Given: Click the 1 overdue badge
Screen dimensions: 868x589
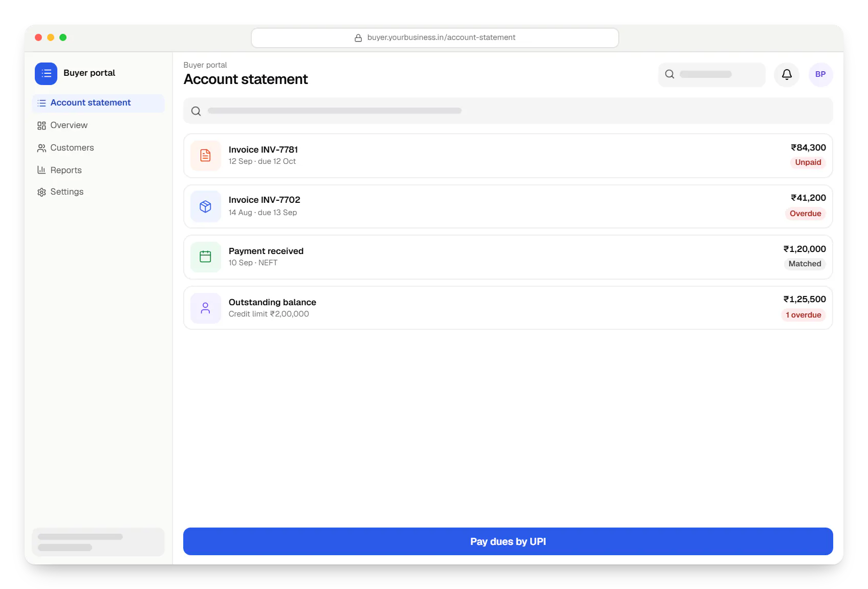Looking at the screenshot, I should 803,315.
